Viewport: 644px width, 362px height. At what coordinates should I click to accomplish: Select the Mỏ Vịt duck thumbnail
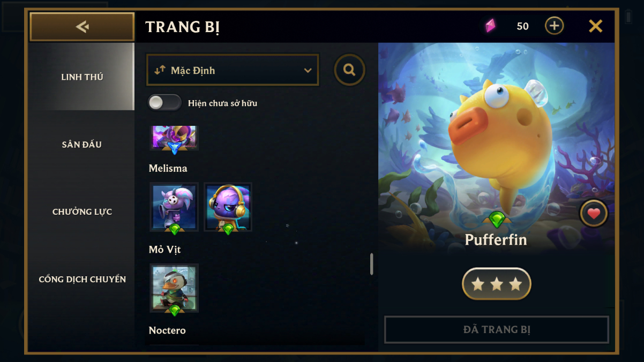point(174,288)
